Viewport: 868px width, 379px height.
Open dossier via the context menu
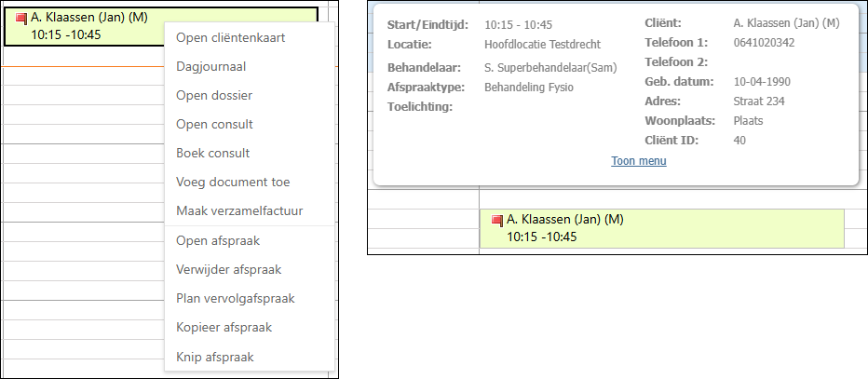click(x=214, y=96)
